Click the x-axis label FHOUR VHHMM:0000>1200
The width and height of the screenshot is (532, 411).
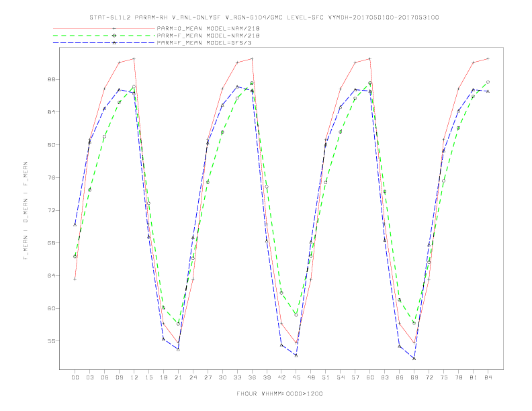[x=279, y=394]
